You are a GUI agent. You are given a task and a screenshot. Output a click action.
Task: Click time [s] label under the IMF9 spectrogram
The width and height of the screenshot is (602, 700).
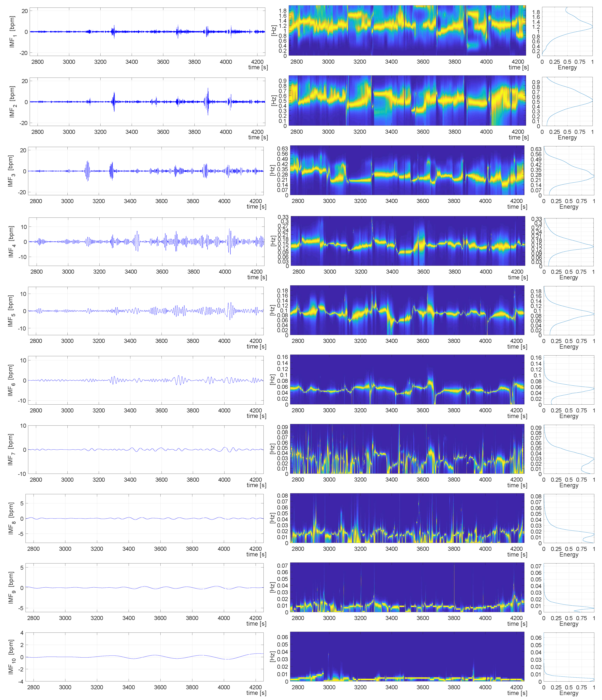pyautogui.click(x=517, y=623)
